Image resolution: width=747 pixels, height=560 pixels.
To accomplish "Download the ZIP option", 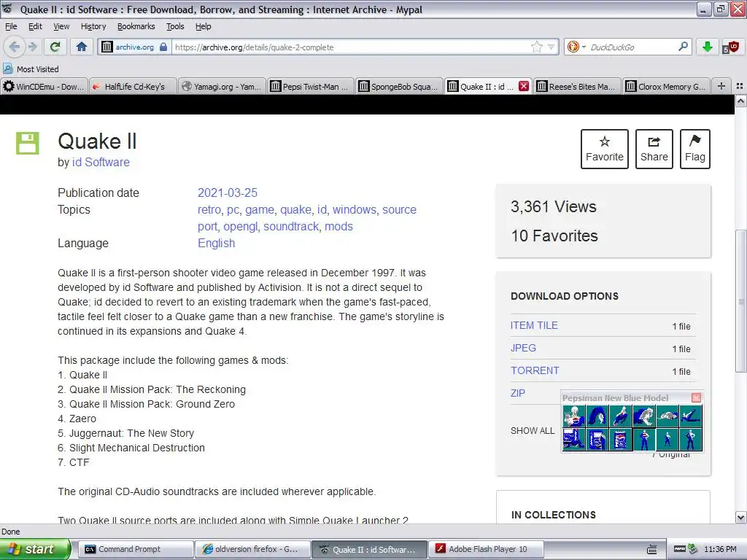I will point(518,393).
